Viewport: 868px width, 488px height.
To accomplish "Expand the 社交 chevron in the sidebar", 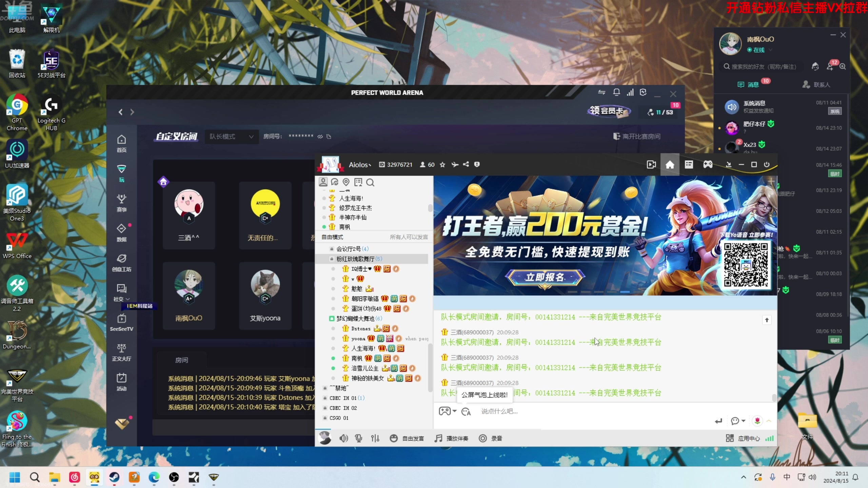I will click(x=127, y=299).
